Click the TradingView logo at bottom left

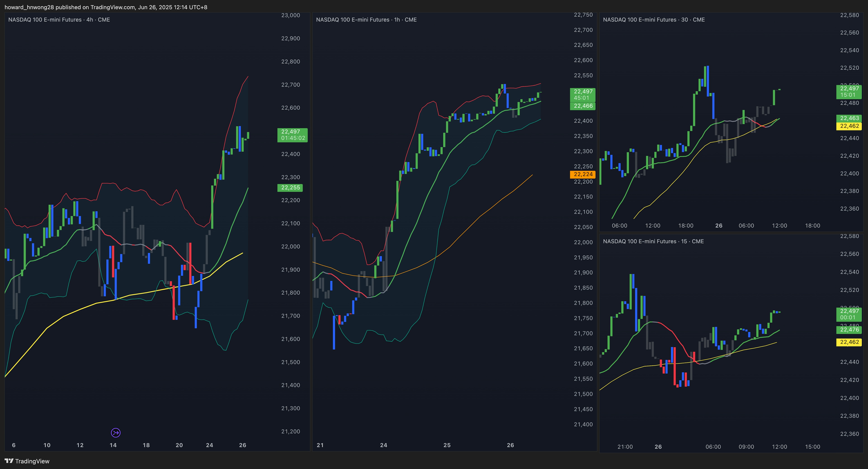pos(27,461)
